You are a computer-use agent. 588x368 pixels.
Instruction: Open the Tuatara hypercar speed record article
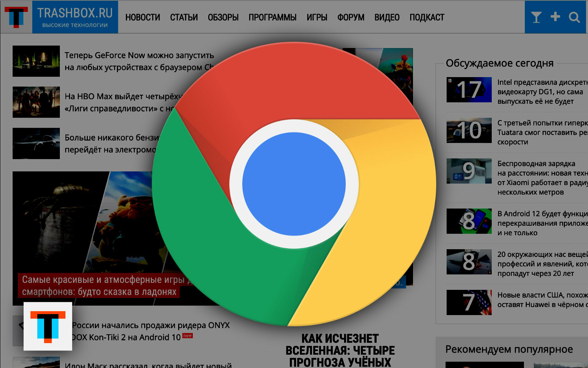pos(542,132)
